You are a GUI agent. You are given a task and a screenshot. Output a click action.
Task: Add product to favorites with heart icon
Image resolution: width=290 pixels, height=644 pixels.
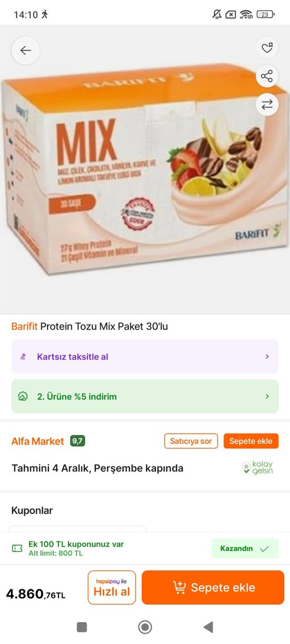coord(267,48)
